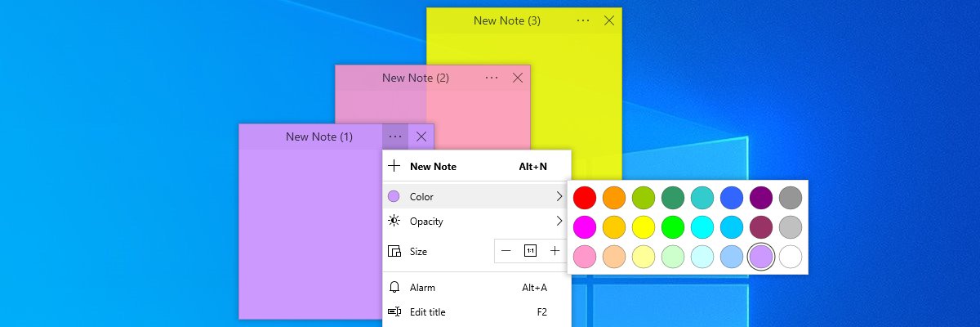Screen dimensions: 980x327
Task: Choose the turquoise teal swatch
Action: 702,197
